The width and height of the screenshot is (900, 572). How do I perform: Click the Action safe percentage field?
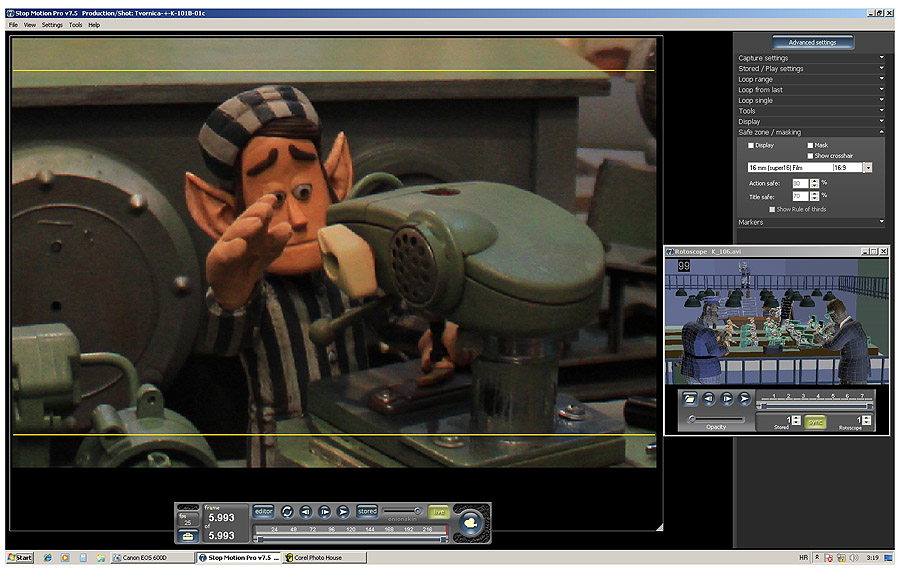pos(801,184)
